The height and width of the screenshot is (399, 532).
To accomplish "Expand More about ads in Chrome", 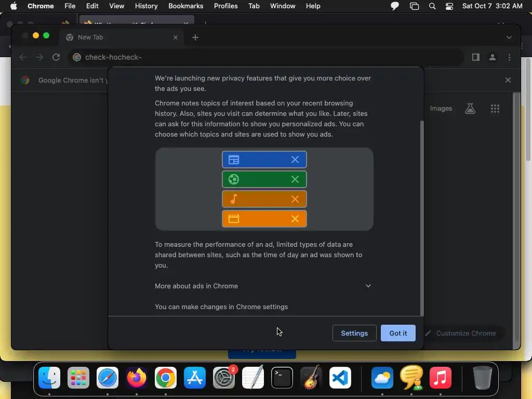I will tap(263, 286).
